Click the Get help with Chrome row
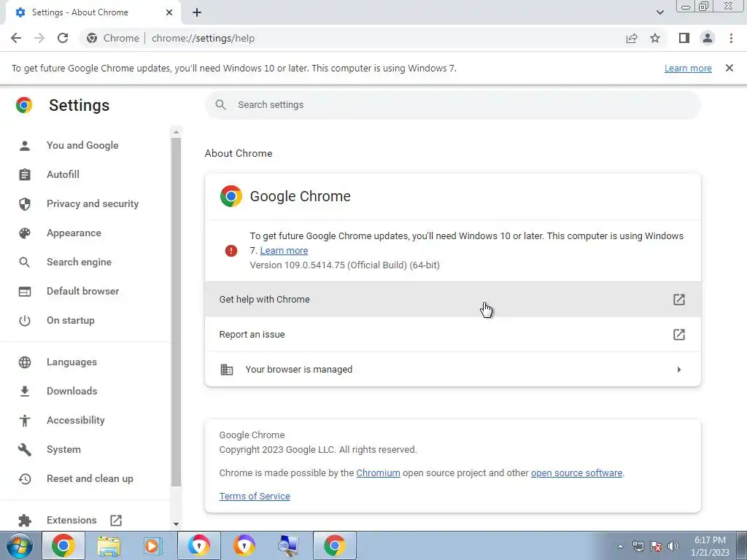The width and height of the screenshot is (747, 560). pos(452,300)
